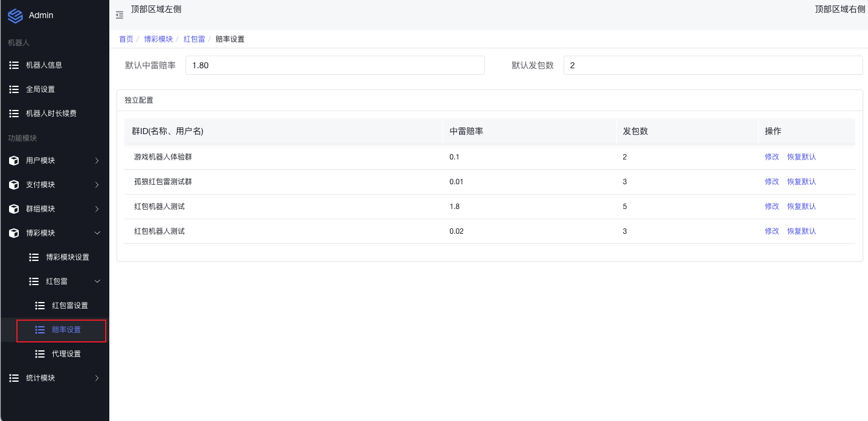Select 赔率设置 in the sidebar
868x421 pixels.
coord(66,330)
